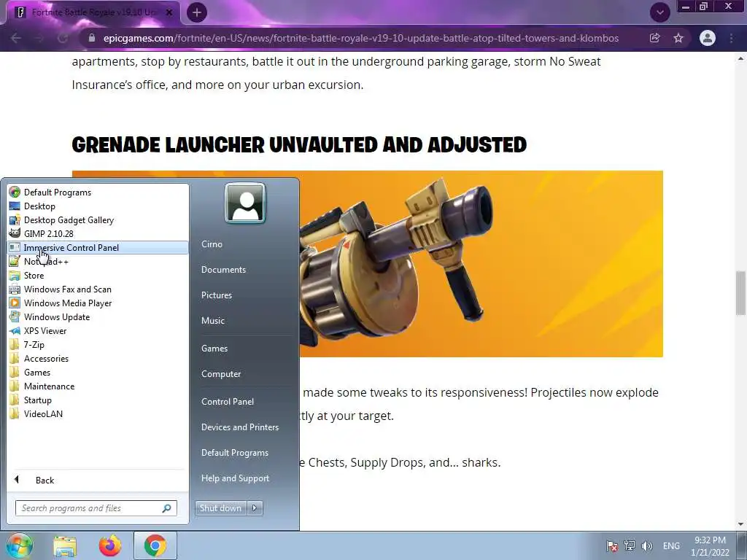Open the Desktop shortcut icon
This screenshot has width=747, height=560.
(x=15, y=206)
